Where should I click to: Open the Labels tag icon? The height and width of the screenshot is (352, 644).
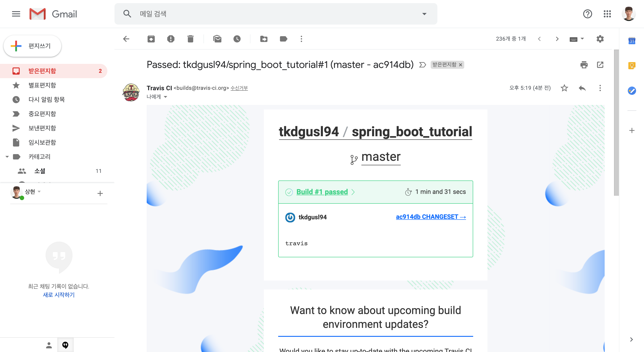[283, 39]
